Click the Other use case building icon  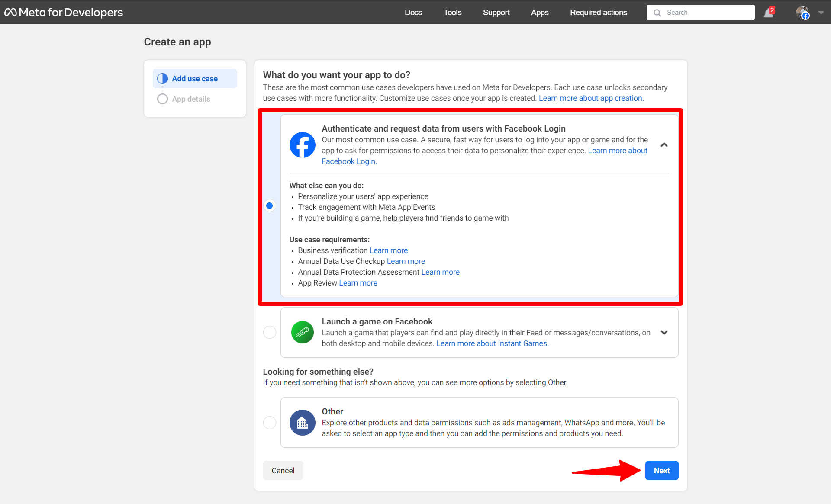point(302,423)
